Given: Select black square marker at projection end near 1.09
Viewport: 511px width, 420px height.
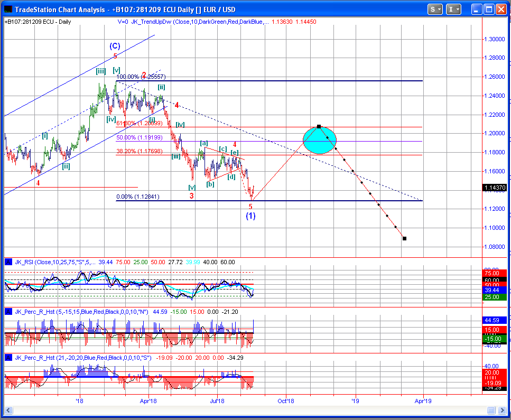Looking at the screenshot, I should click(x=404, y=238).
